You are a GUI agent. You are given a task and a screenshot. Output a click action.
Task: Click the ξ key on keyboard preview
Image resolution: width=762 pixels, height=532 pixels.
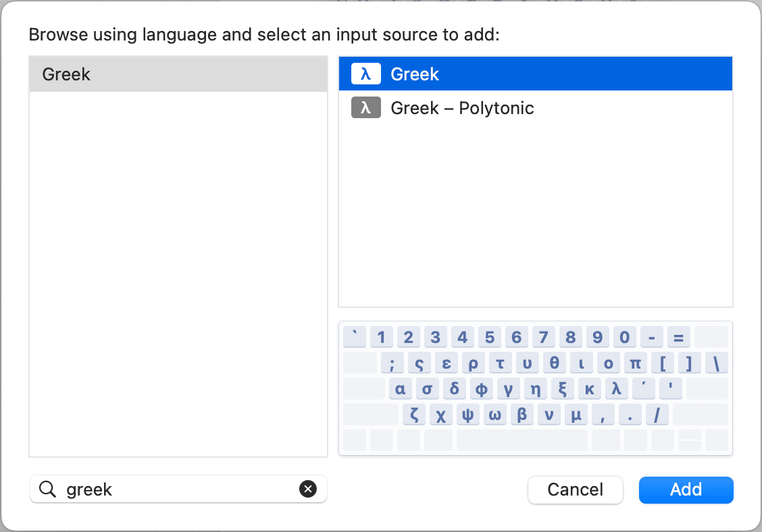(563, 389)
